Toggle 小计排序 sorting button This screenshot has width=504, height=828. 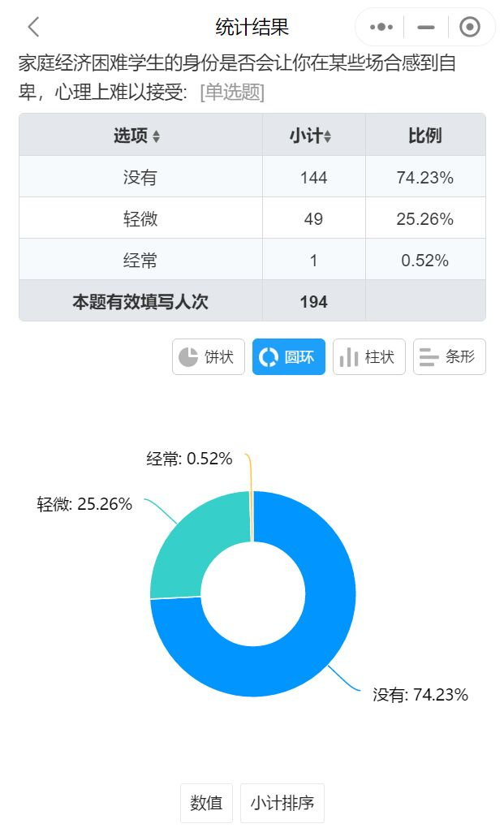[x=282, y=804]
